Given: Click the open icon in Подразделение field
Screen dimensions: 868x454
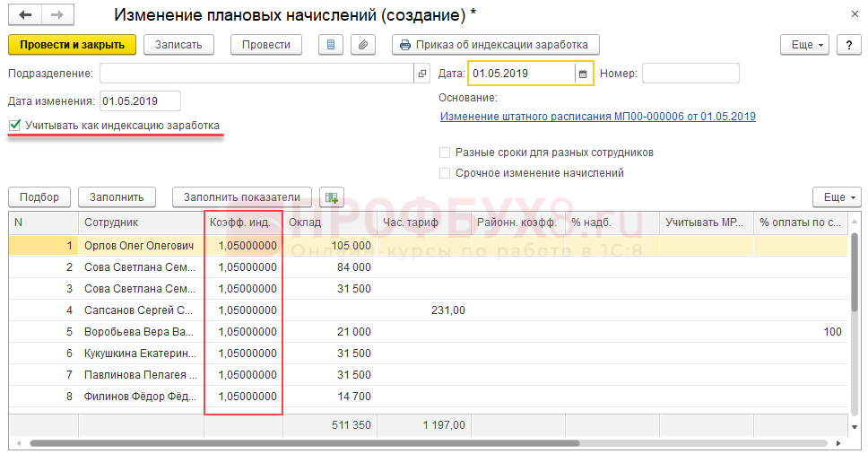Looking at the screenshot, I should (x=422, y=74).
